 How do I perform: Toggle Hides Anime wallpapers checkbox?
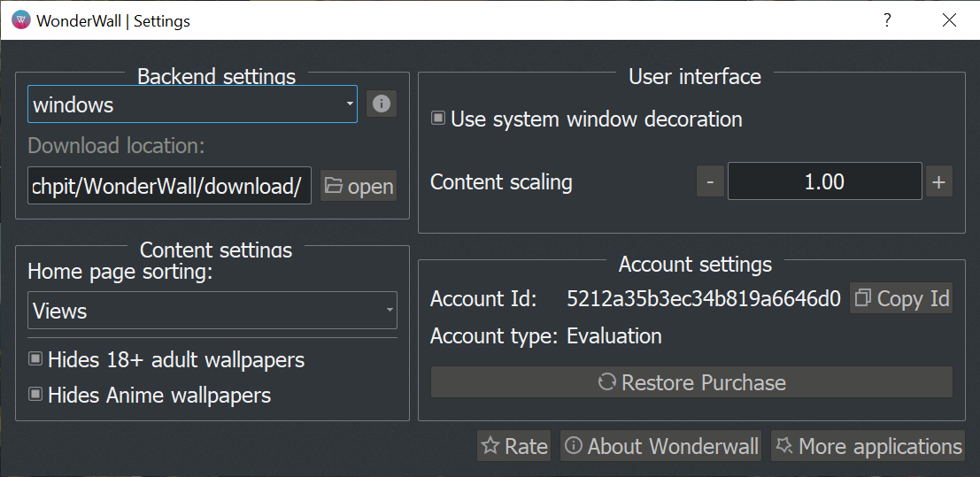click(36, 395)
